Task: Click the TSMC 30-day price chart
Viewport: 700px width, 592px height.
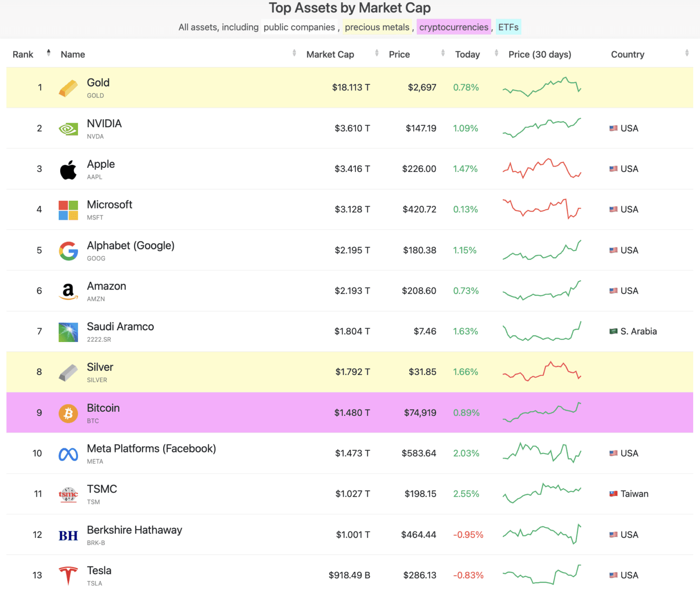Action: pyautogui.click(x=541, y=493)
